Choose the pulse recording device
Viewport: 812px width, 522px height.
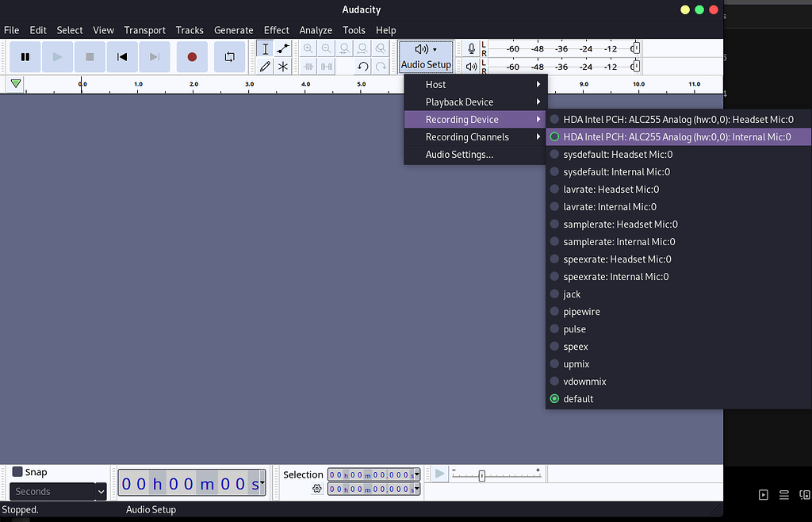(576, 328)
